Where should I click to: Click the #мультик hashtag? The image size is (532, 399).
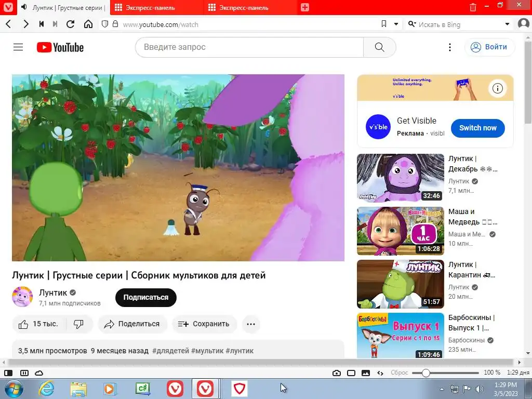click(207, 351)
